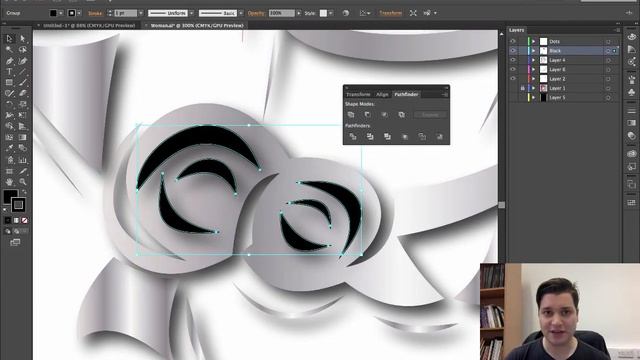Select the Rectangle tool
This screenshot has width=640, height=360.
click(x=9, y=82)
